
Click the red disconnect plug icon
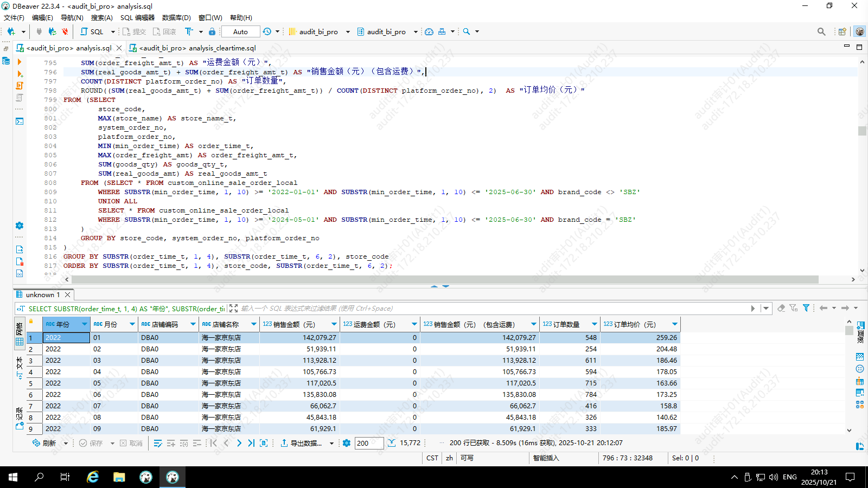tap(65, 31)
